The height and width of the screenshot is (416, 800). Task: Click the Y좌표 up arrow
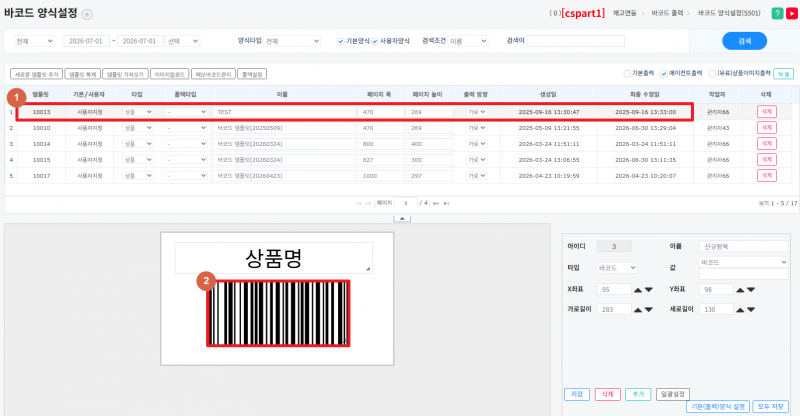pos(740,290)
